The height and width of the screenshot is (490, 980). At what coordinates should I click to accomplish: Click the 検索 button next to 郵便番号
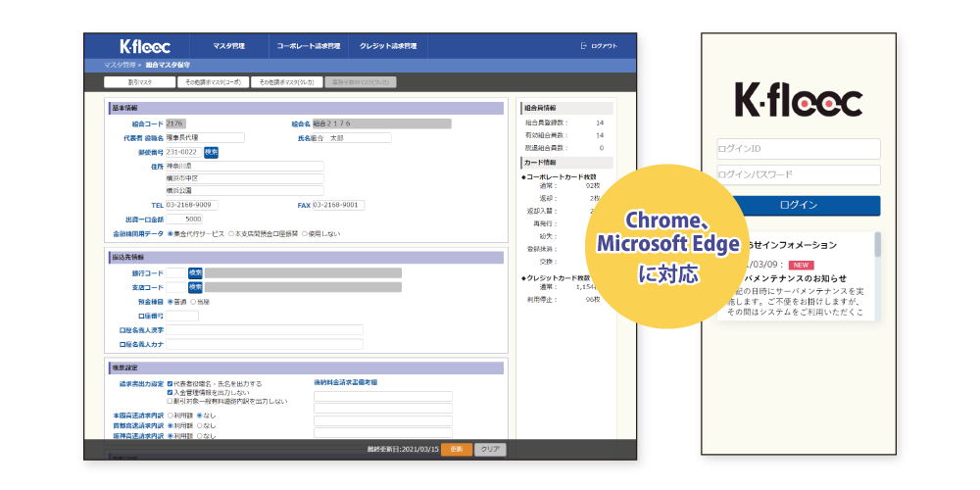point(212,152)
